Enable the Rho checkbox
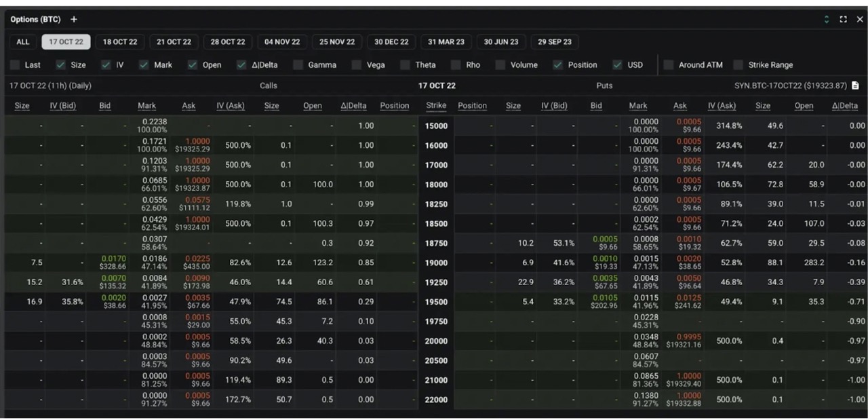Viewport: 868px width, 420px height. tap(455, 65)
